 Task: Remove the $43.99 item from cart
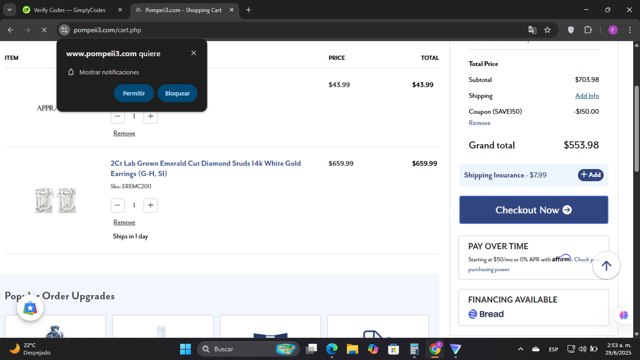[124, 133]
